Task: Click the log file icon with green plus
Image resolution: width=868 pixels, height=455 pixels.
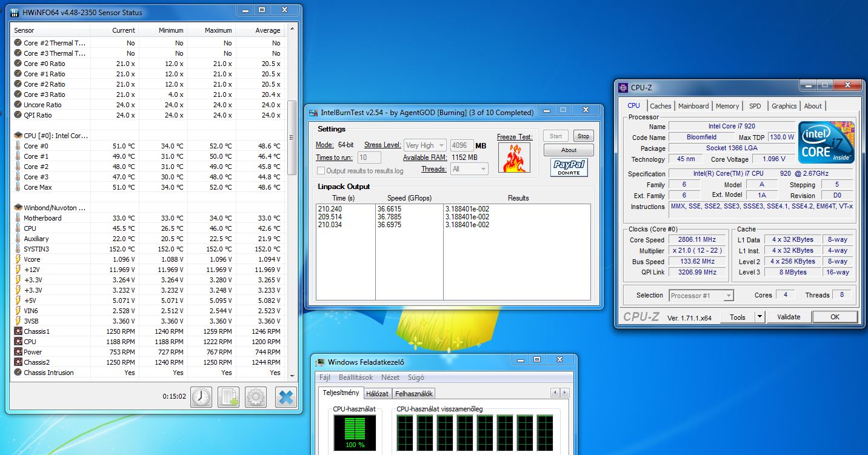Action: tap(229, 397)
